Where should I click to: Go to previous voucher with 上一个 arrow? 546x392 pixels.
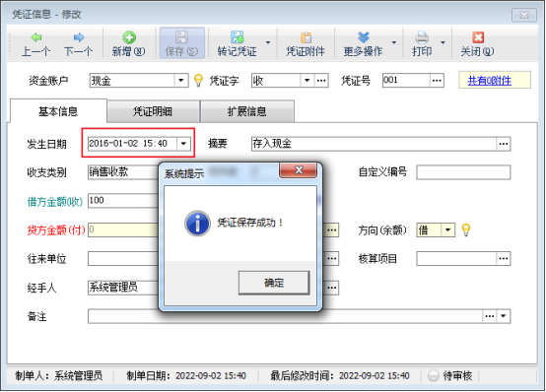[x=36, y=37]
